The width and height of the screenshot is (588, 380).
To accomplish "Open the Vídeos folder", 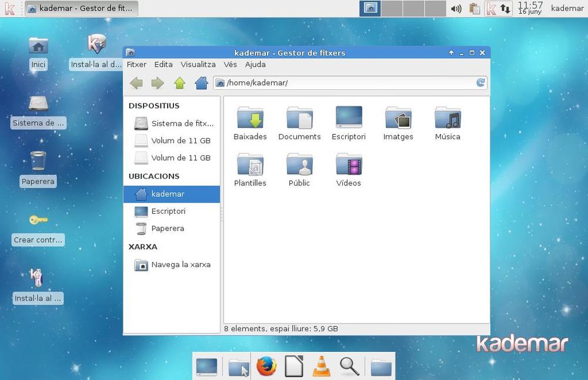I will pyautogui.click(x=349, y=168).
